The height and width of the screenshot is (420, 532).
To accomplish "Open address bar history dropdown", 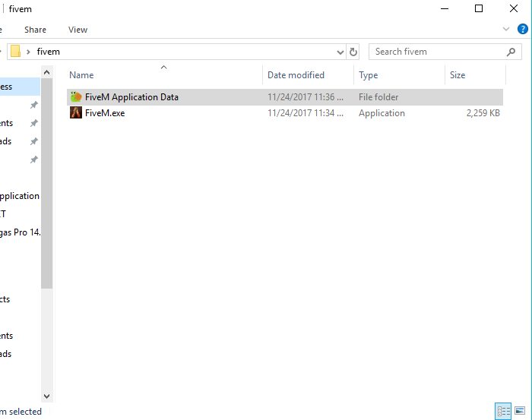I will [340, 52].
